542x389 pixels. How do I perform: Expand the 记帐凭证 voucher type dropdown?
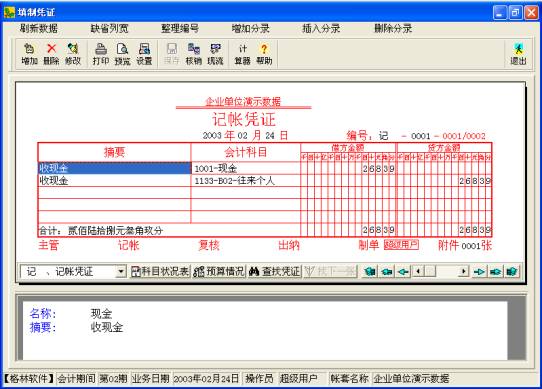[x=121, y=271]
